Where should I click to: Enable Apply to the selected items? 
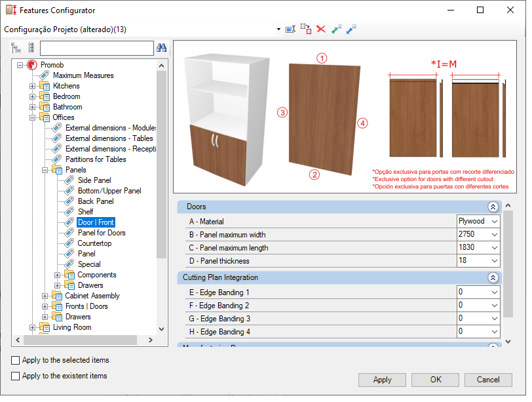[x=15, y=361]
